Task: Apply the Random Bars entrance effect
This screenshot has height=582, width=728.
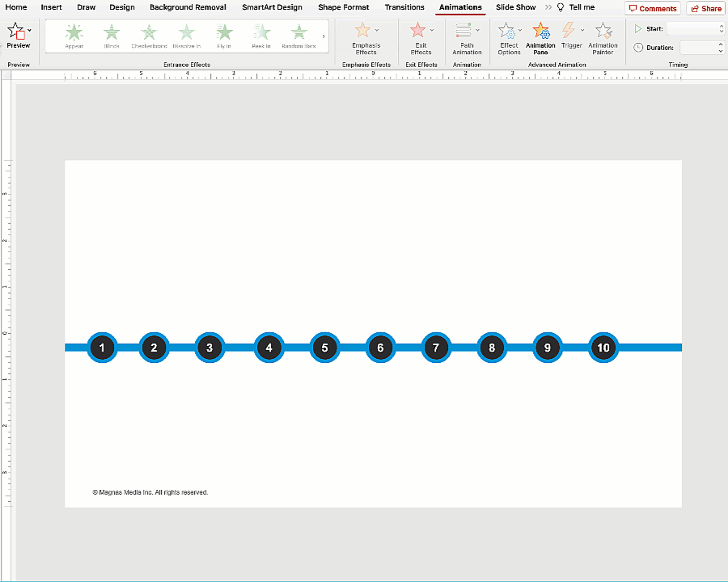Action: [299, 36]
